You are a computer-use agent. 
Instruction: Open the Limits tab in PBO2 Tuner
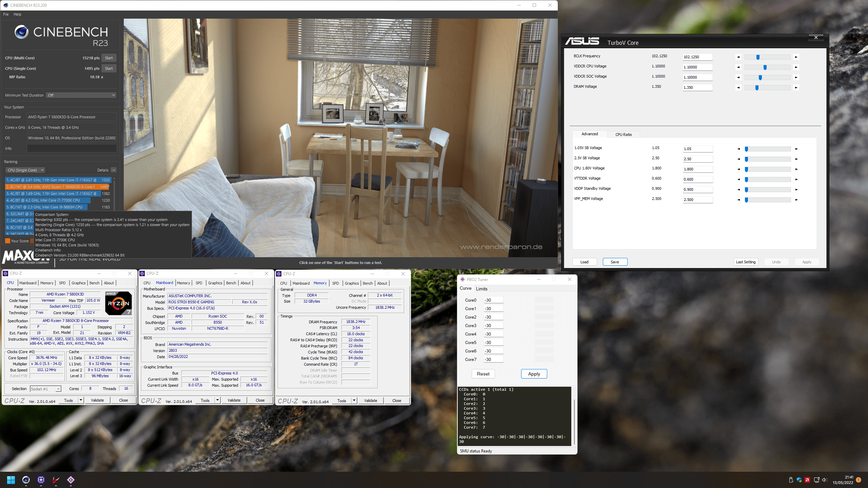coord(481,289)
